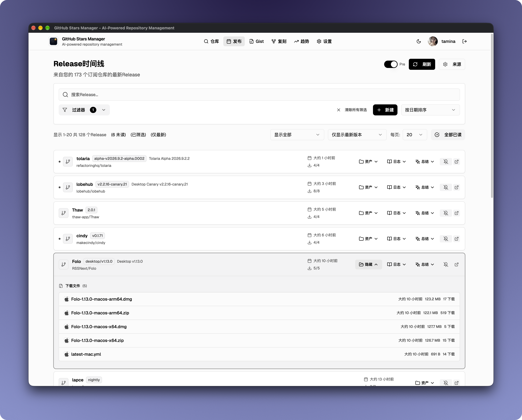The image size is (522, 420).
Task: Switch to the Gist tab
Action: 256,41
